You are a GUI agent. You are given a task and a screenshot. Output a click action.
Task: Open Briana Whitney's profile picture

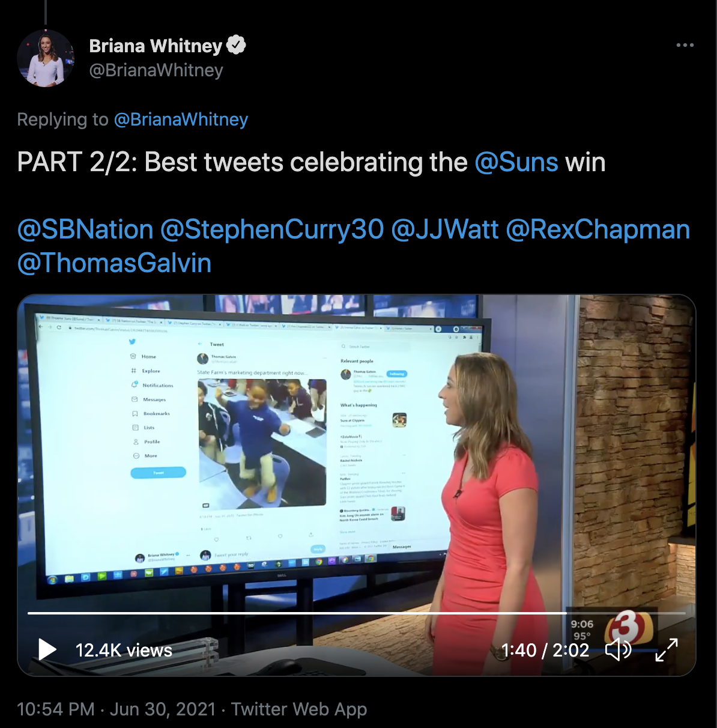[x=46, y=58]
